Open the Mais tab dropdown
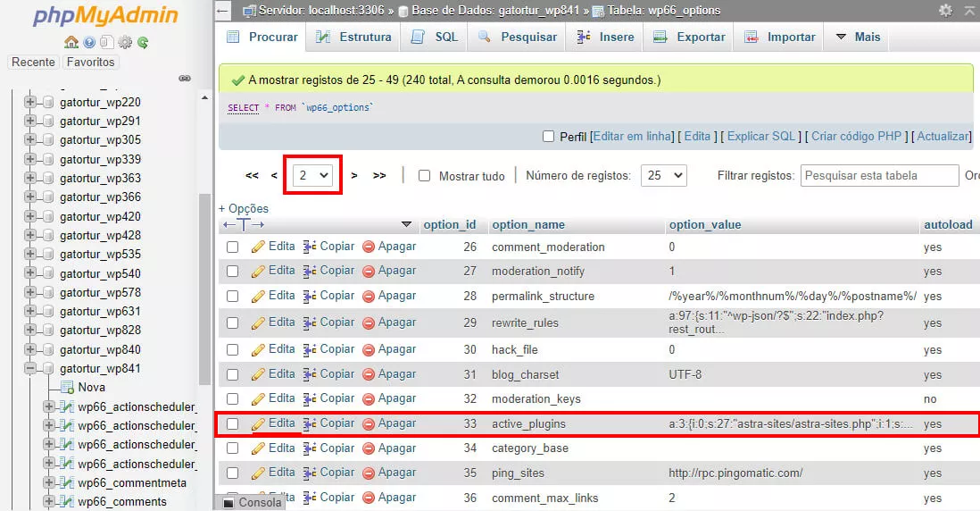The height and width of the screenshot is (511, 980). click(858, 37)
